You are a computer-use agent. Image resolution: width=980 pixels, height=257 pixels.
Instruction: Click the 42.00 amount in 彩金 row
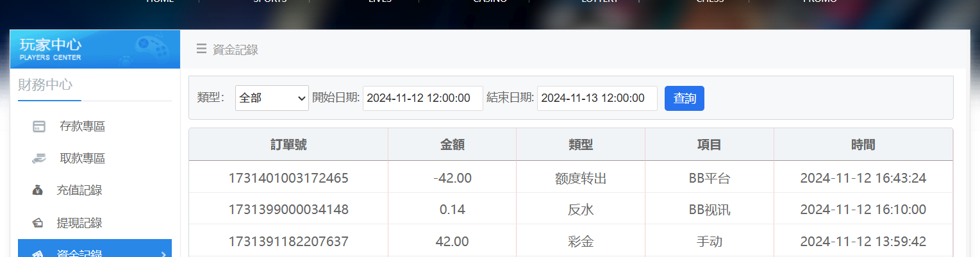[x=453, y=242]
